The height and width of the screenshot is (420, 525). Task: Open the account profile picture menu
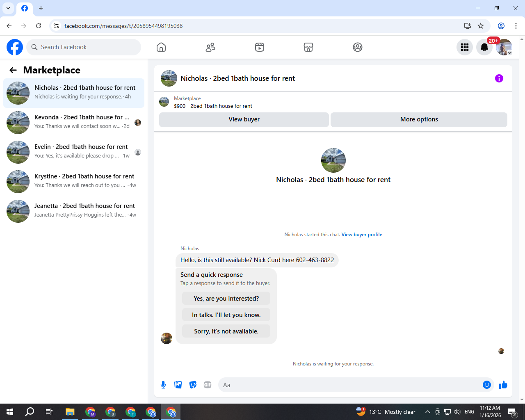pyautogui.click(x=504, y=47)
